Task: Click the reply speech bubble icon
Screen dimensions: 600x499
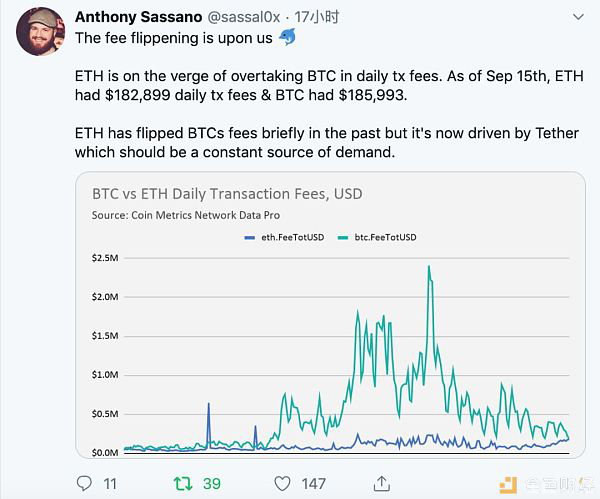Action: [x=84, y=483]
